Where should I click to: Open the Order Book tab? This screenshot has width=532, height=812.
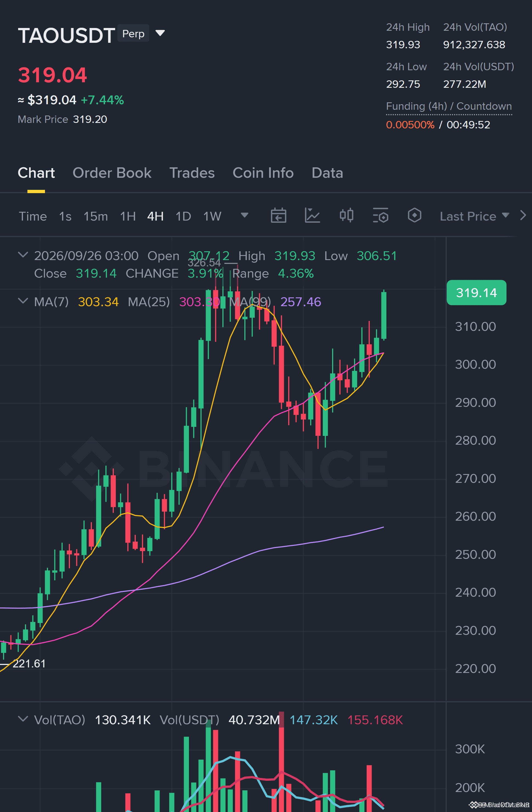pyautogui.click(x=112, y=173)
